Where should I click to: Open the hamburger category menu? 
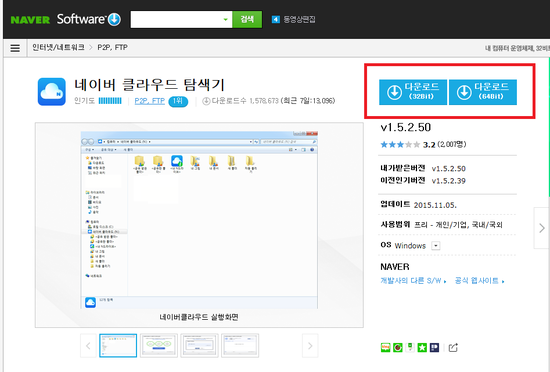pos(15,48)
